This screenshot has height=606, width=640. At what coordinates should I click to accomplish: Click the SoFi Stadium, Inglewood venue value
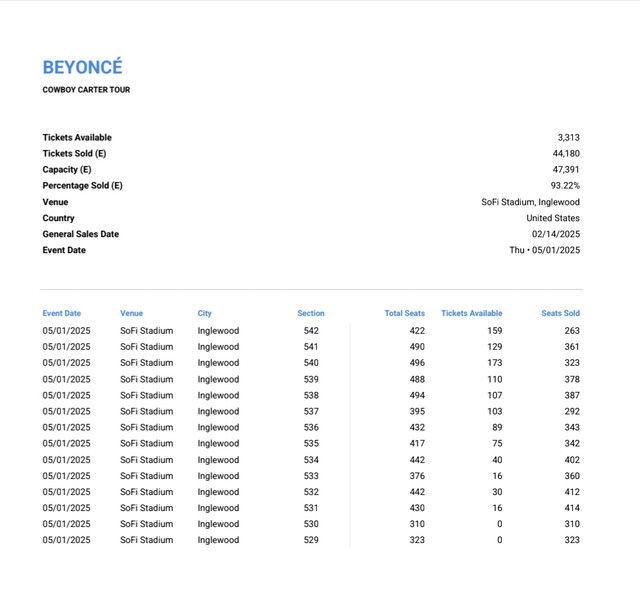[x=531, y=202]
